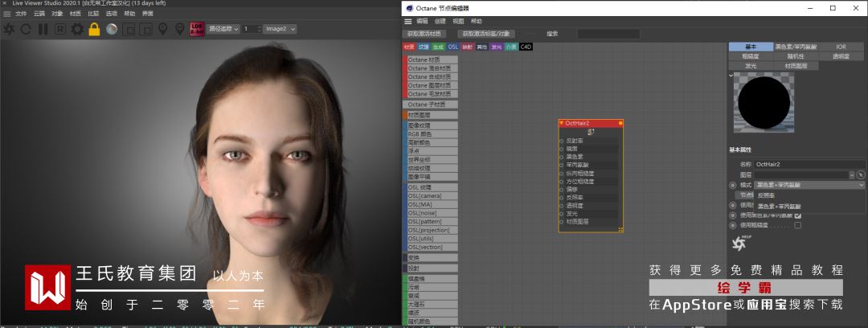Toggle the yellow resolution lock icon
The height and width of the screenshot is (328, 868).
(94, 29)
